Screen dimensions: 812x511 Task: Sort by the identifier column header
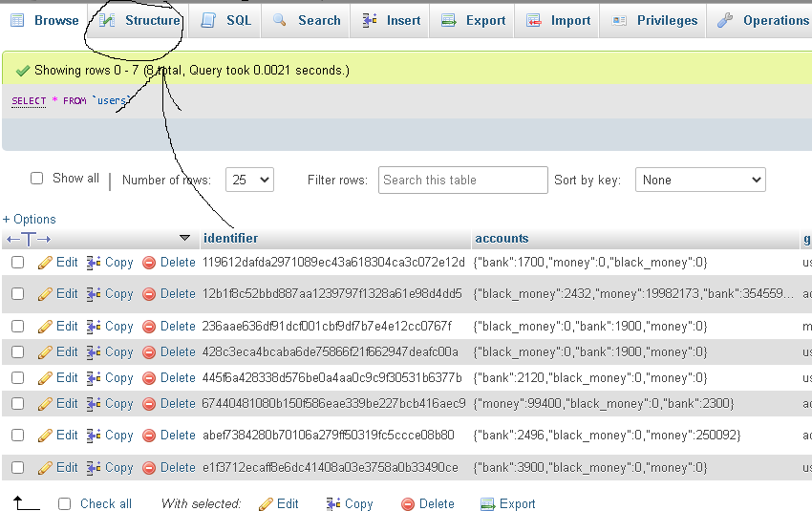230,239
